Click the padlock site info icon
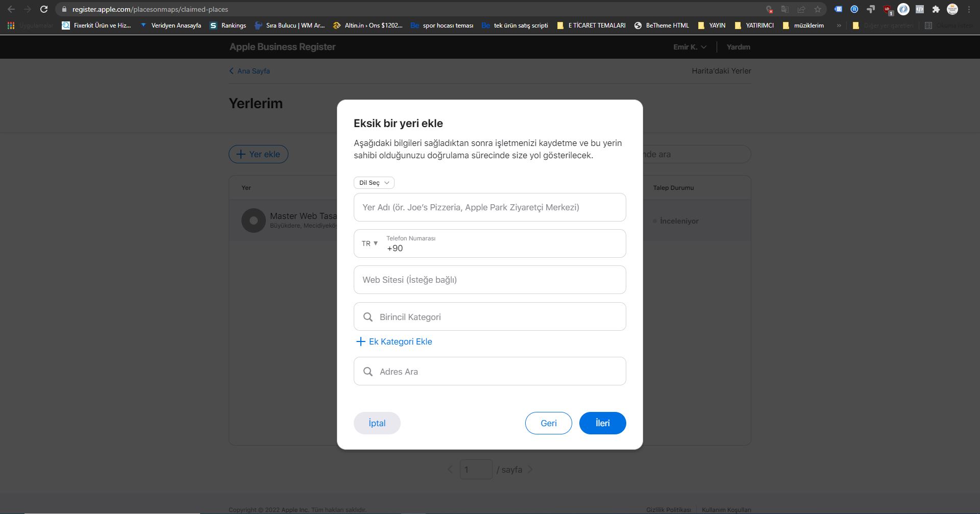The width and height of the screenshot is (980, 514). [x=64, y=9]
